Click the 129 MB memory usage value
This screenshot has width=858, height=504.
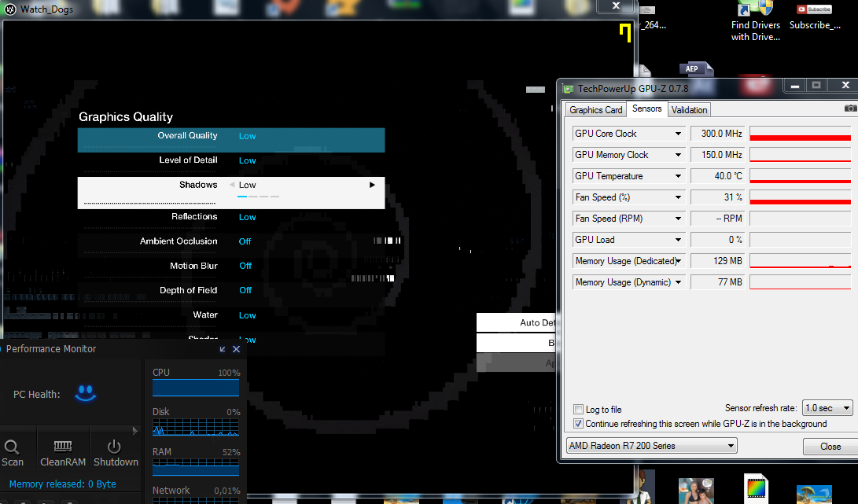(x=717, y=261)
